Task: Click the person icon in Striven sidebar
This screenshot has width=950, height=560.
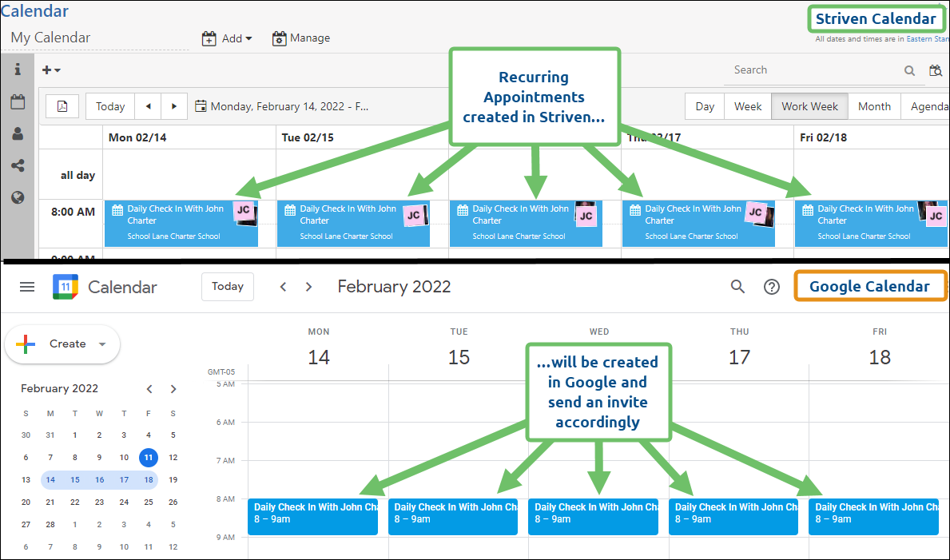Action: [18, 133]
